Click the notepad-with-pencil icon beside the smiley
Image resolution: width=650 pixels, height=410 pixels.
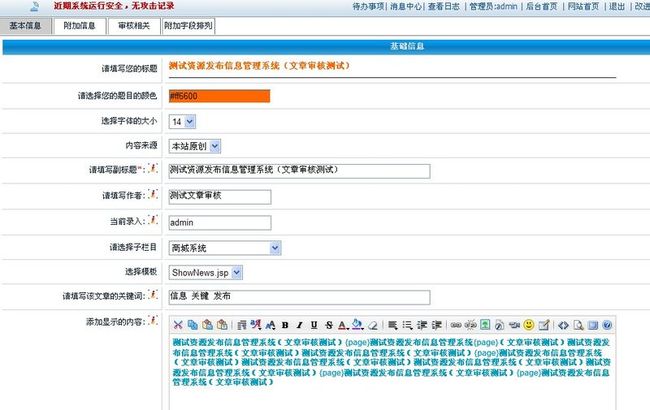point(544,325)
